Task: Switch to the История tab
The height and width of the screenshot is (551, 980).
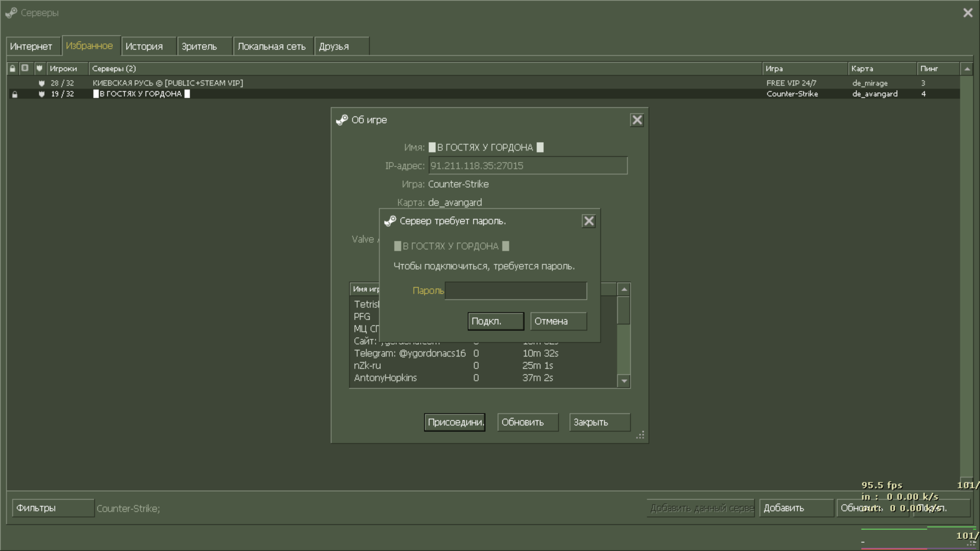Action: 144,46
